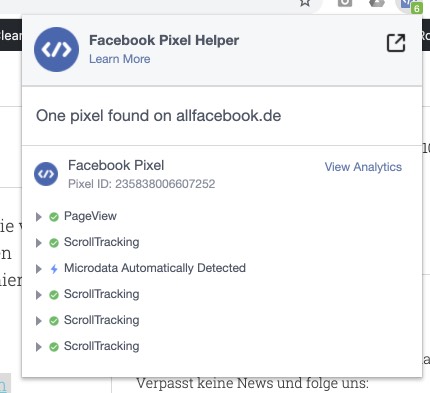Image resolution: width=430 pixels, height=393 pixels.
Task: Select the PageView event label
Action: [90, 216]
